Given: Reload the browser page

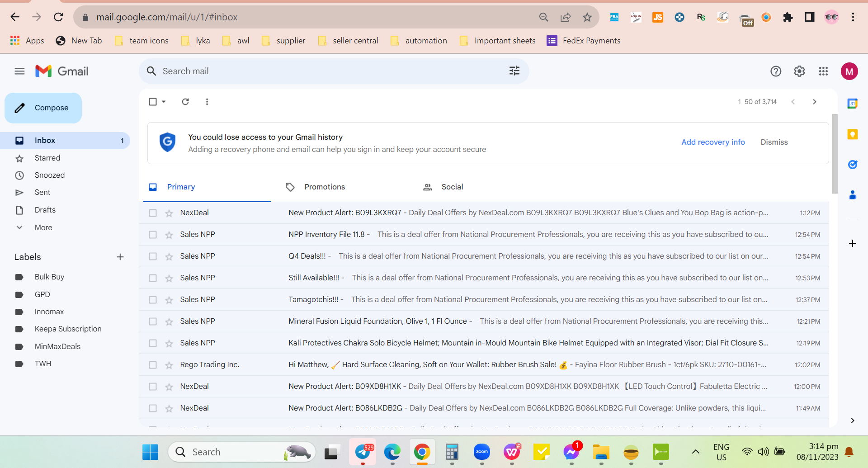Looking at the screenshot, I should [58, 17].
